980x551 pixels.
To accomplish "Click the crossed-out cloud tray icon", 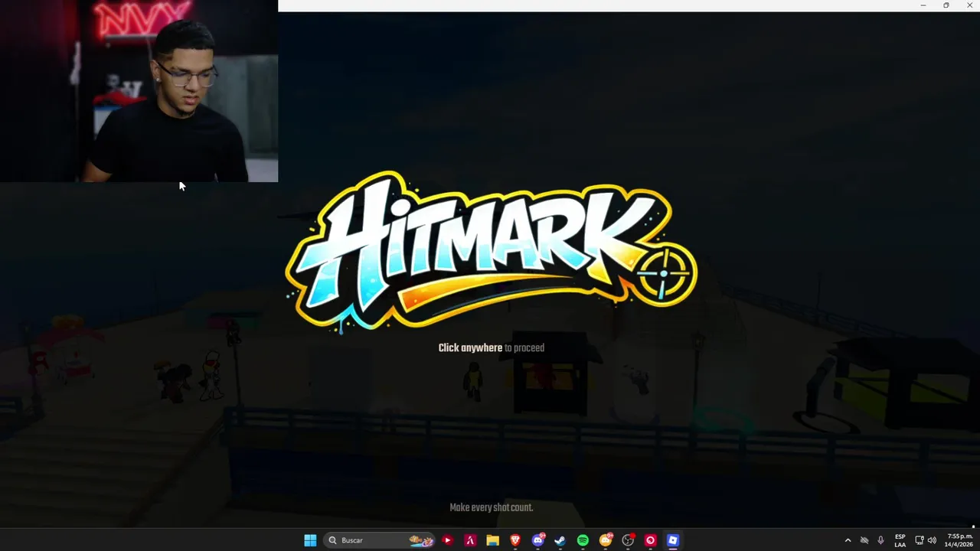I will pos(864,540).
